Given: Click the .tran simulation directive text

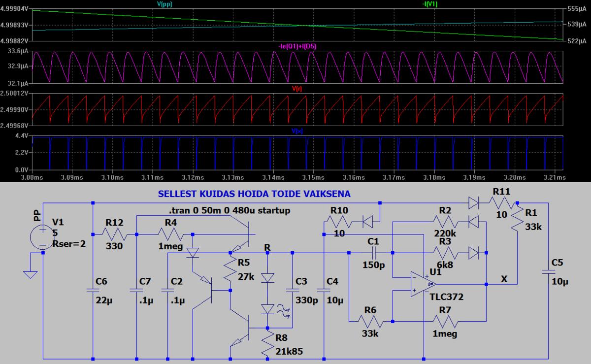Looking at the screenshot, I should [x=229, y=211].
